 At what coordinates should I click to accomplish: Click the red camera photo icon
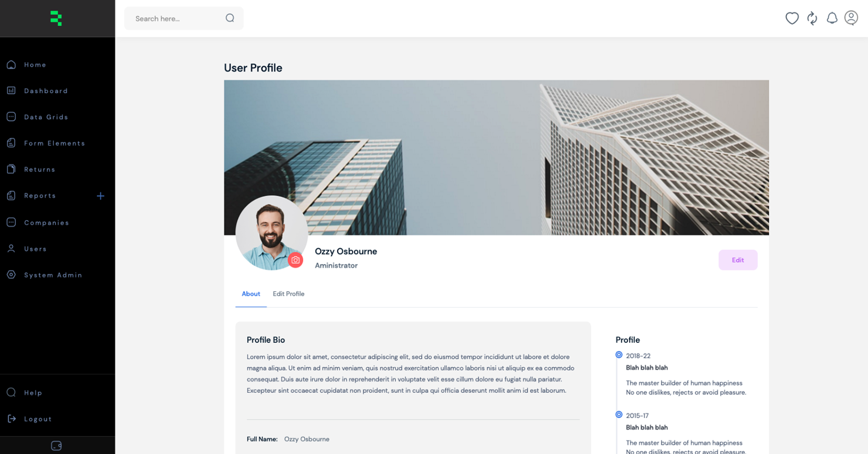(296, 260)
